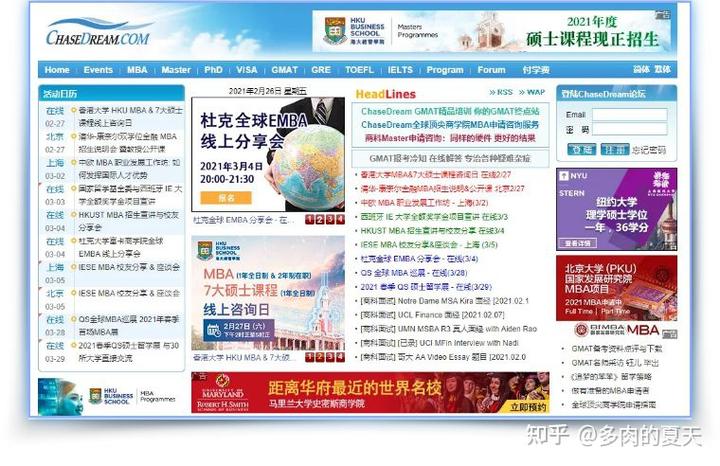The width and height of the screenshot is (720, 466).
Task: Select slide 1 of Duke EMBA carousel
Action: click(310, 219)
